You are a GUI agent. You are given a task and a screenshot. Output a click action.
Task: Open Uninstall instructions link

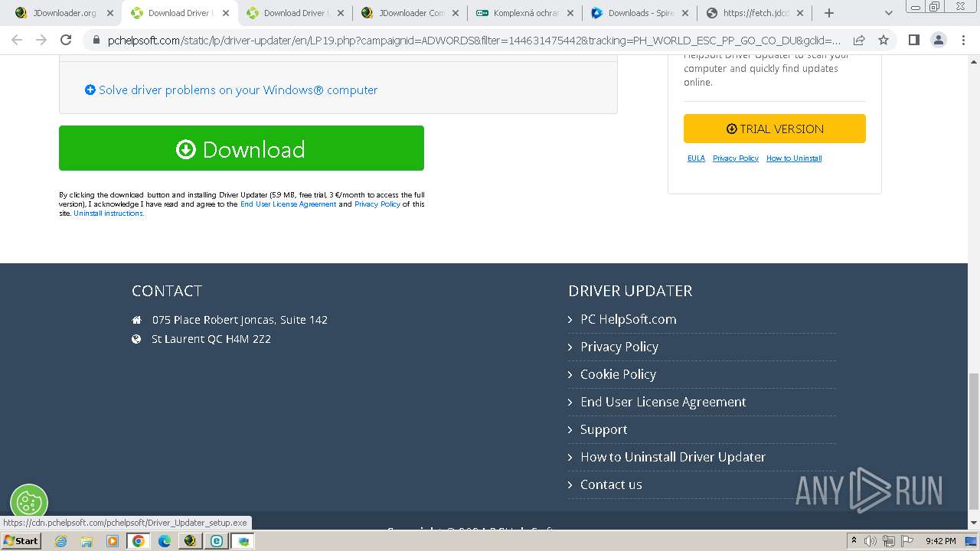tap(109, 214)
